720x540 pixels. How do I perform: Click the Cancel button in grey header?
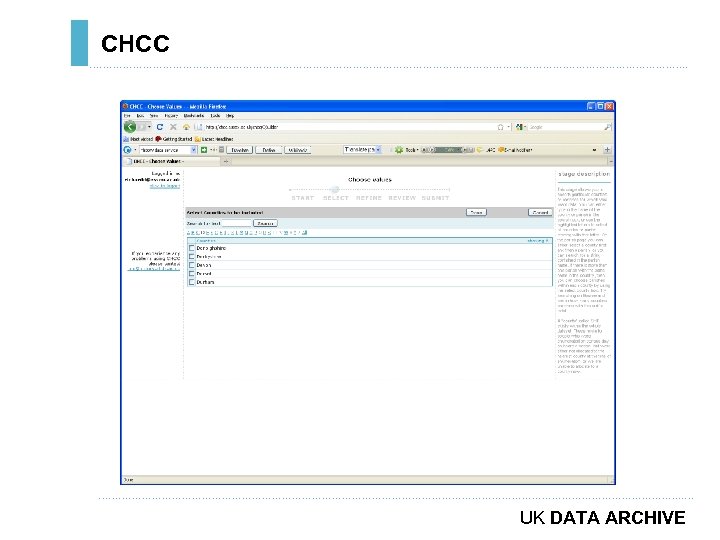(x=540, y=212)
